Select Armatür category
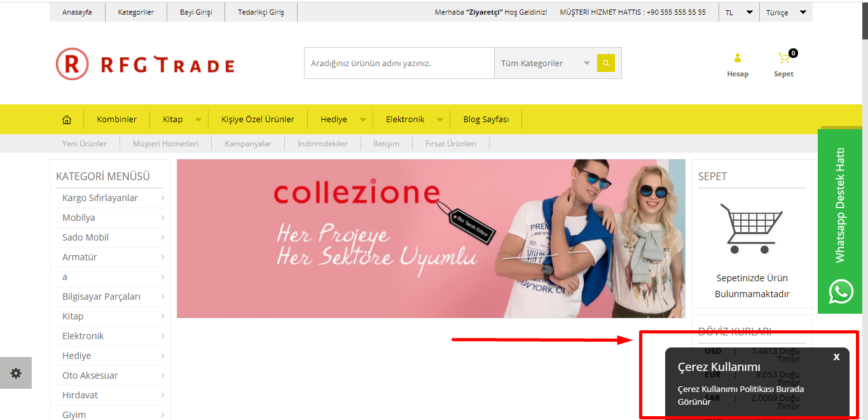Screen dimensions: 868x420 tap(79, 257)
